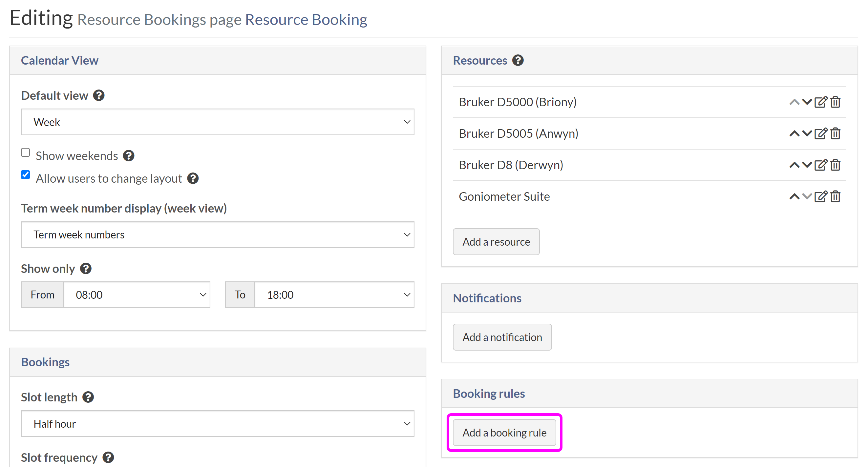Click the Add a resource button
Image resolution: width=868 pixels, height=467 pixels.
tap(496, 242)
